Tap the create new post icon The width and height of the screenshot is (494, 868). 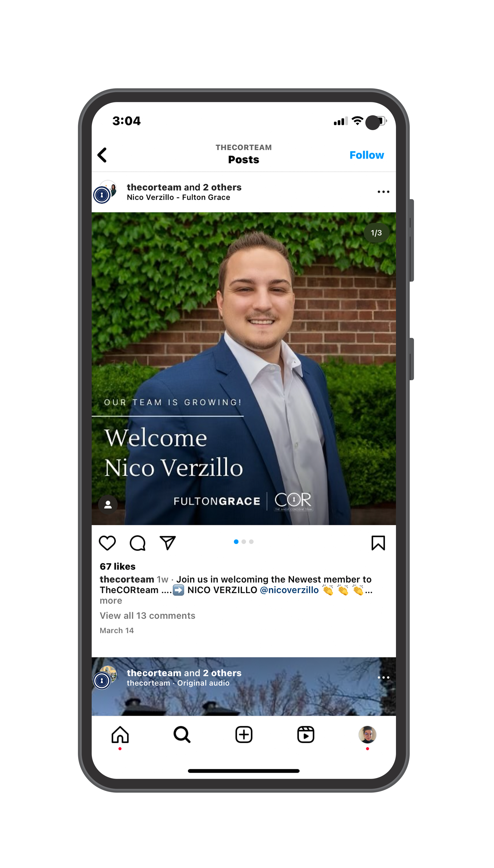(x=244, y=734)
